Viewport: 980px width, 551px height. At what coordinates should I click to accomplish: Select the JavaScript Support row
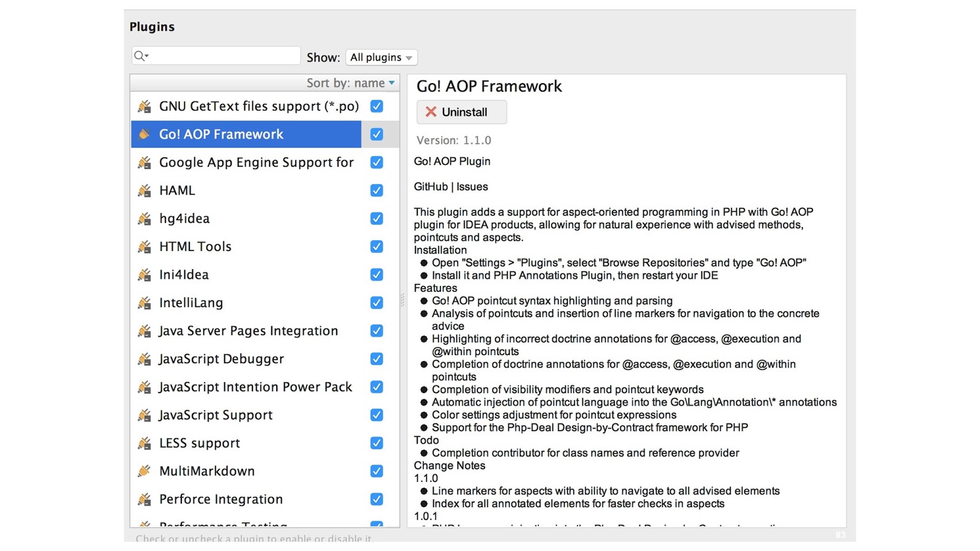pos(265,415)
